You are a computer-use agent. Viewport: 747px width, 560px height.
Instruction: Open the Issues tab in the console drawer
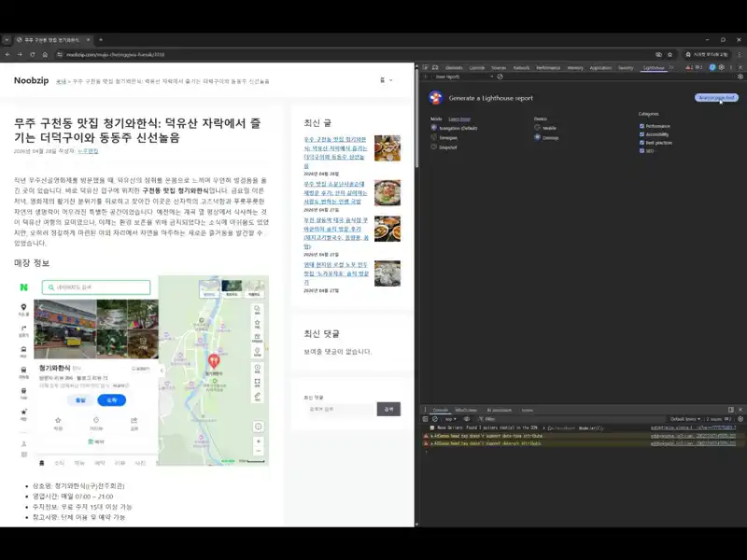[x=528, y=410]
